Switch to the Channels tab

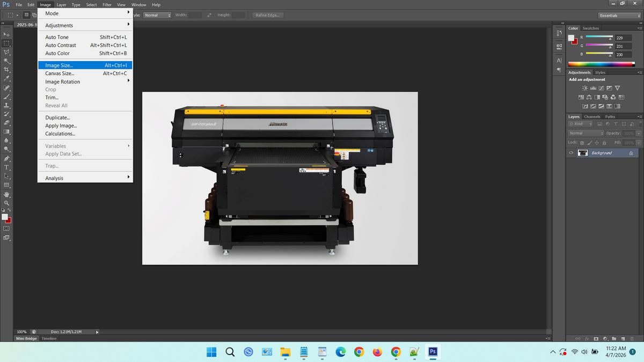[x=592, y=116]
